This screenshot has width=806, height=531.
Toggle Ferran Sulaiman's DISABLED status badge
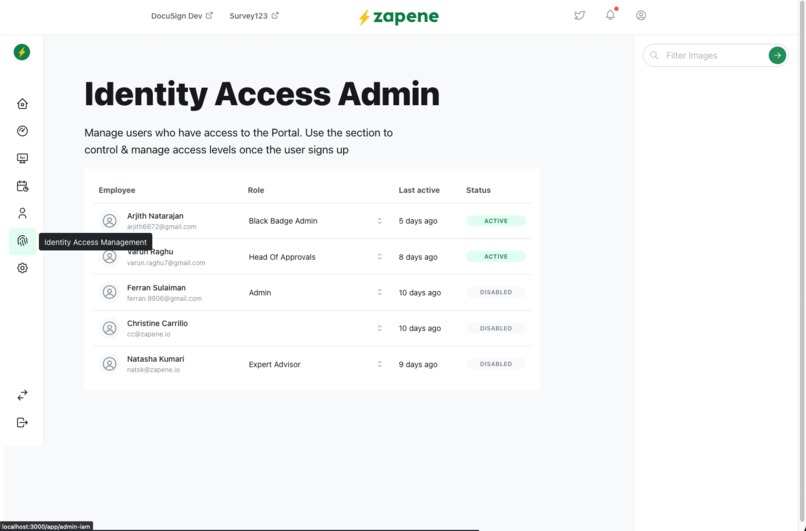[496, 292]
